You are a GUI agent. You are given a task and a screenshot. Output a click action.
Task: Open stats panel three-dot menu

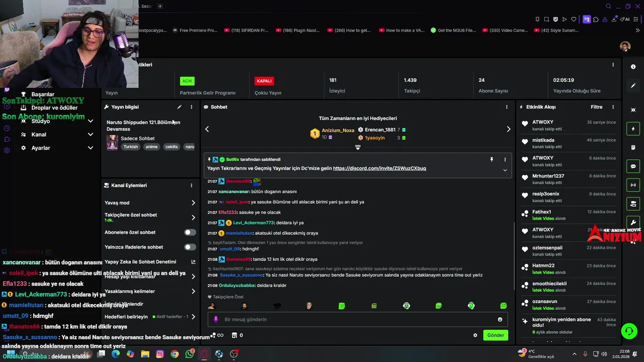pos(613,65)
